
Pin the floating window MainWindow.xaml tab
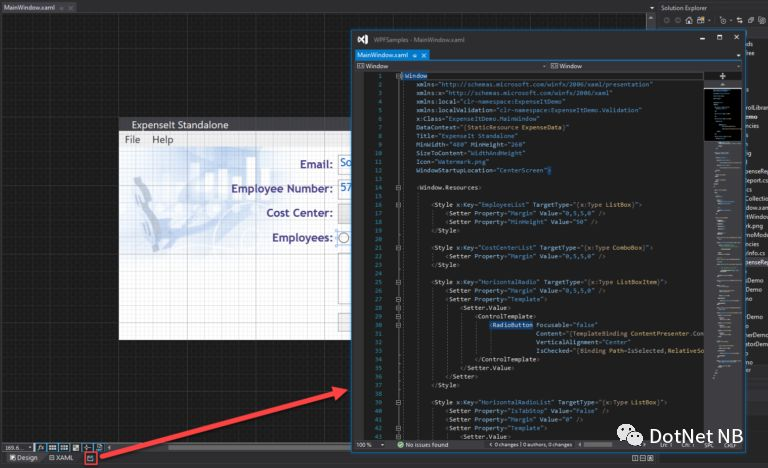pos(415,55)
